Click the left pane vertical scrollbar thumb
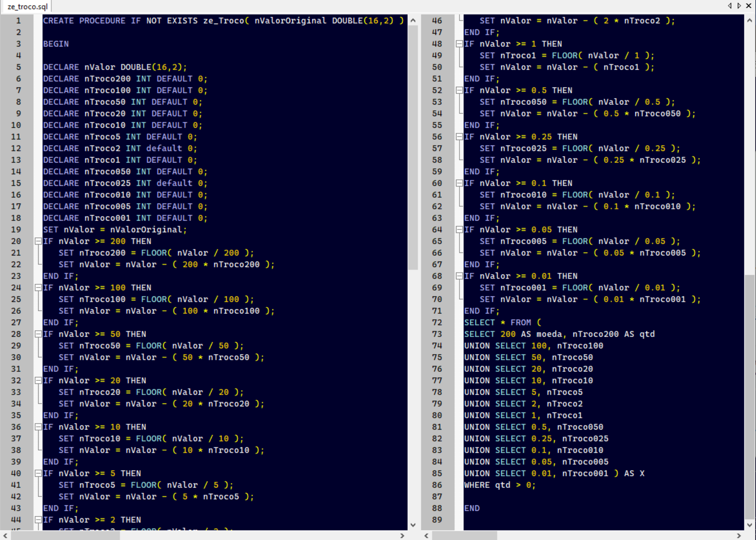The width and height of the screenshot is (756, 540). pos(413,147)
